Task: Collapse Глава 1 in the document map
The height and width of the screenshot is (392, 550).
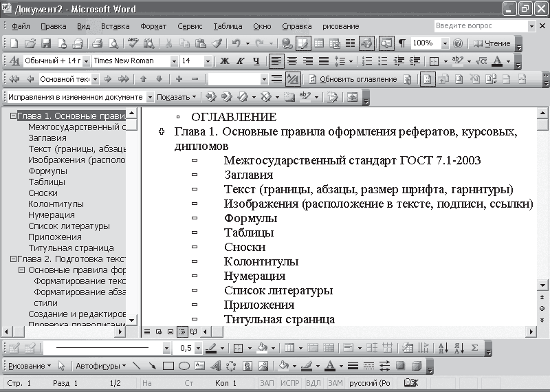Action: (x=13, y=116)
